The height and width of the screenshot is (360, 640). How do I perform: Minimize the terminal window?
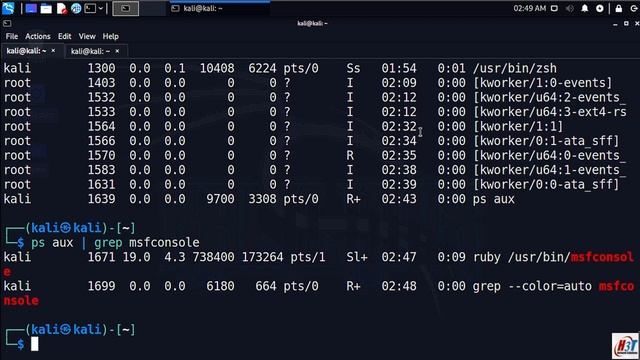615,24
